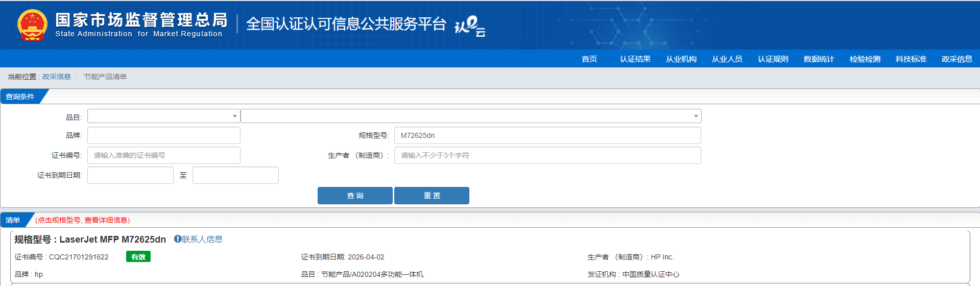980x286 pixels.
Task: Focus the 规格型号 field containing M72625dn
Action: pos(547,135)
